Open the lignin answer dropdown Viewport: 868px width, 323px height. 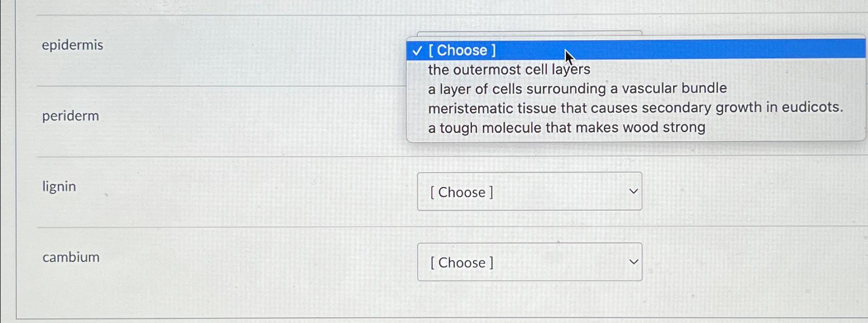pyautogui.click(x=529, y=192)
